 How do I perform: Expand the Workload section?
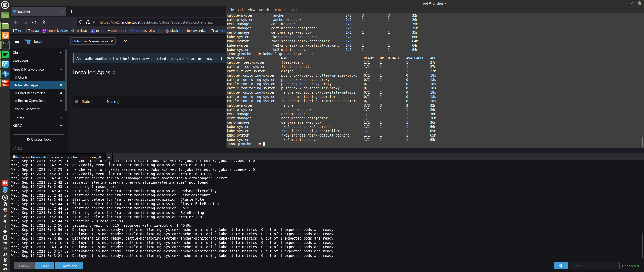(37, 61)
